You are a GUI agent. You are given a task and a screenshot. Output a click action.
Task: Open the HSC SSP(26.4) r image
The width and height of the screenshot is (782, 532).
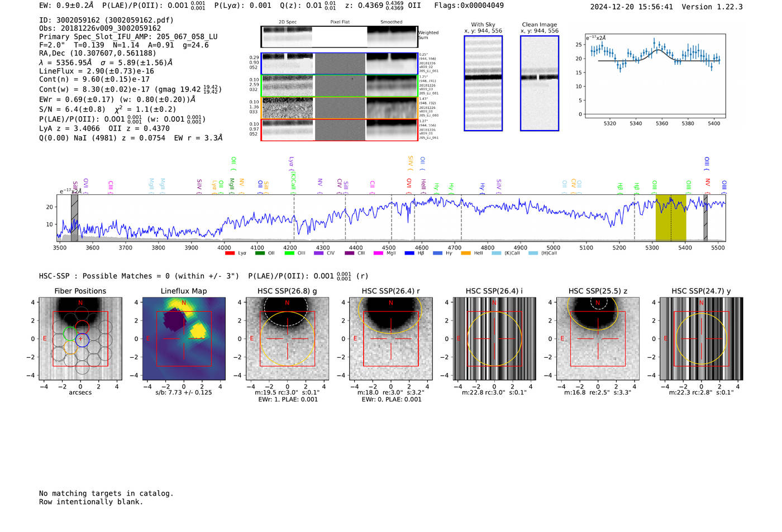click(391, 339)
